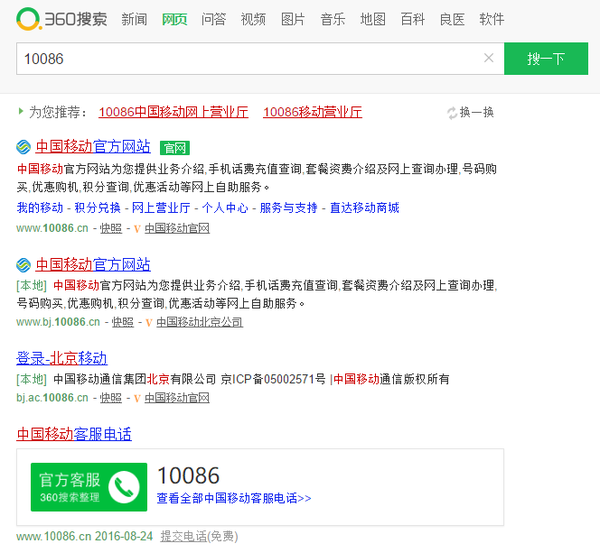
Task: Click the 换一换 text
Action: click(x=477, y=112)
